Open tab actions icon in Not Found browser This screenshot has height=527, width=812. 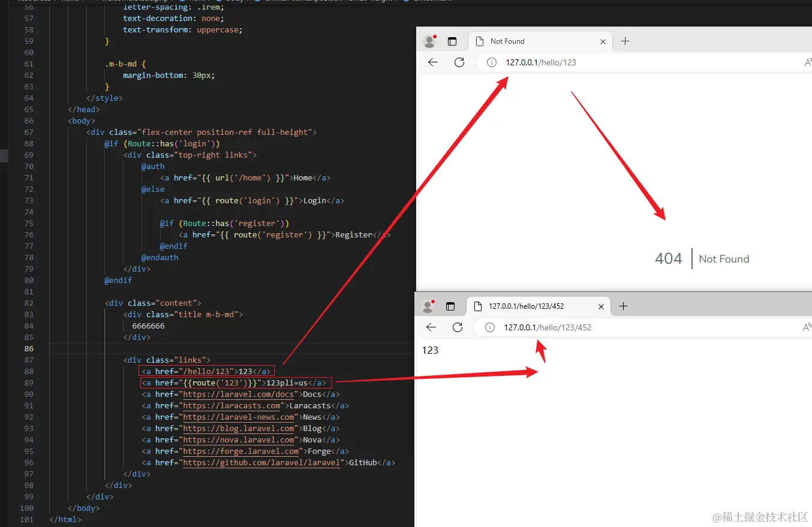(452, 41)
